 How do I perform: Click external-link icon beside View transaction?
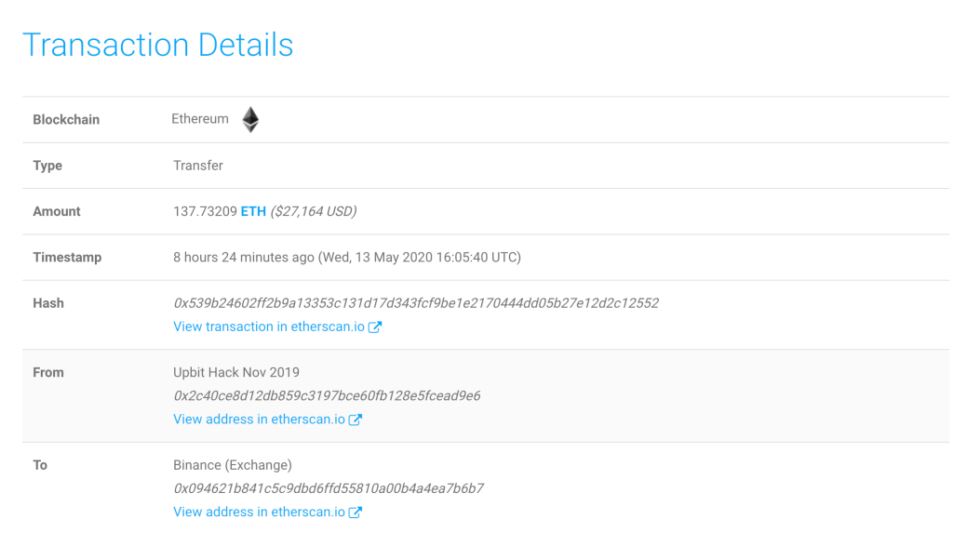[375, 327]
